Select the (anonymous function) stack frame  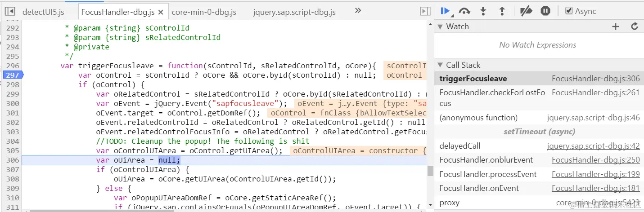tap(538, 118)
